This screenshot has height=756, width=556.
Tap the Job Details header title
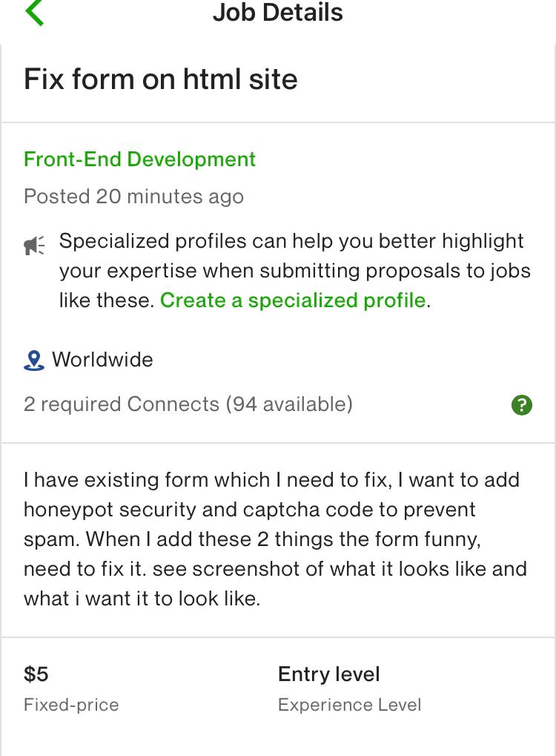click(278, 12)
